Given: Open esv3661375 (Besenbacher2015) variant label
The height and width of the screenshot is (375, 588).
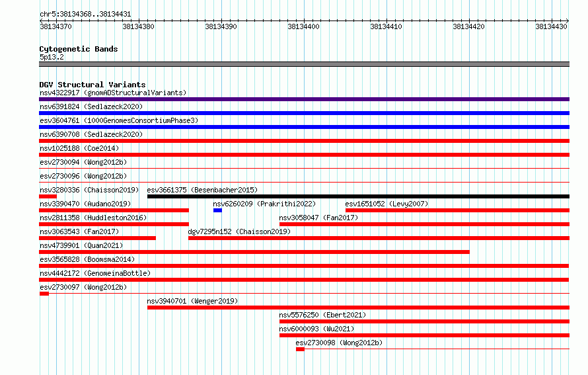Looking at the screenshot, I should (203, 190).
